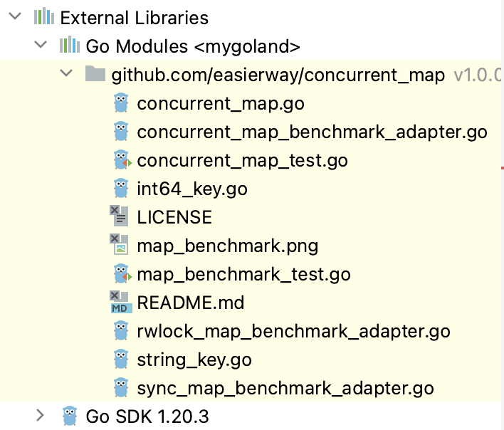Click test gopher icon beside map_benchmark_test.go
The image size is (504, 430).
click(122, 273)
